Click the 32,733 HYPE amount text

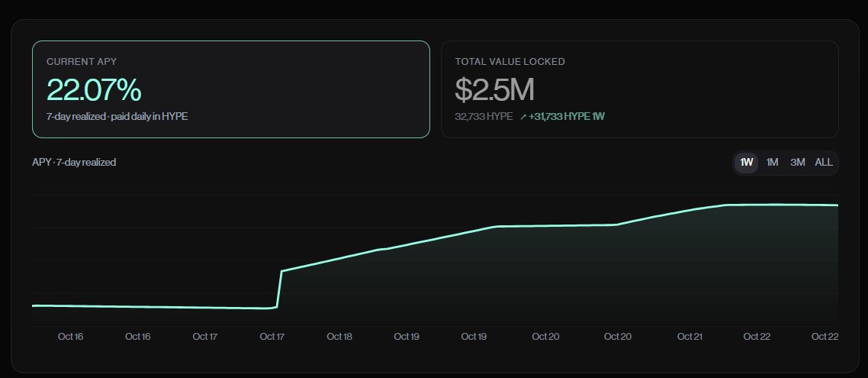[x=484, y=117]
